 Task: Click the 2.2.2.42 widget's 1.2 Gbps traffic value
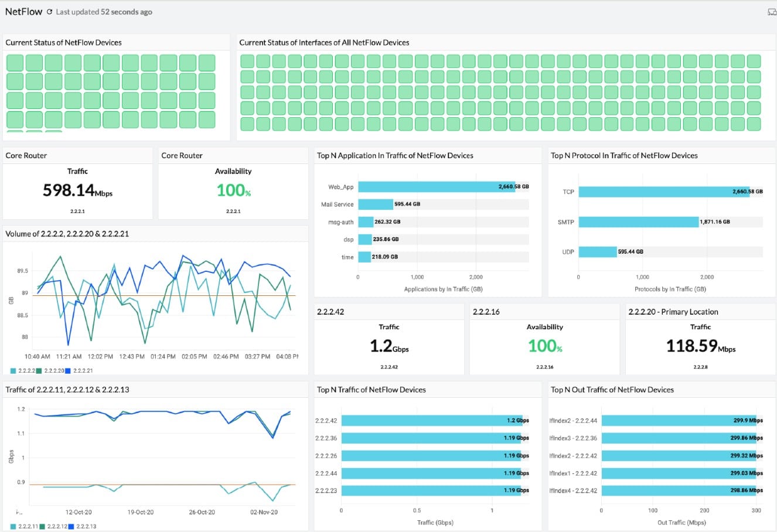pyautogui.click(x=389, y=346)
